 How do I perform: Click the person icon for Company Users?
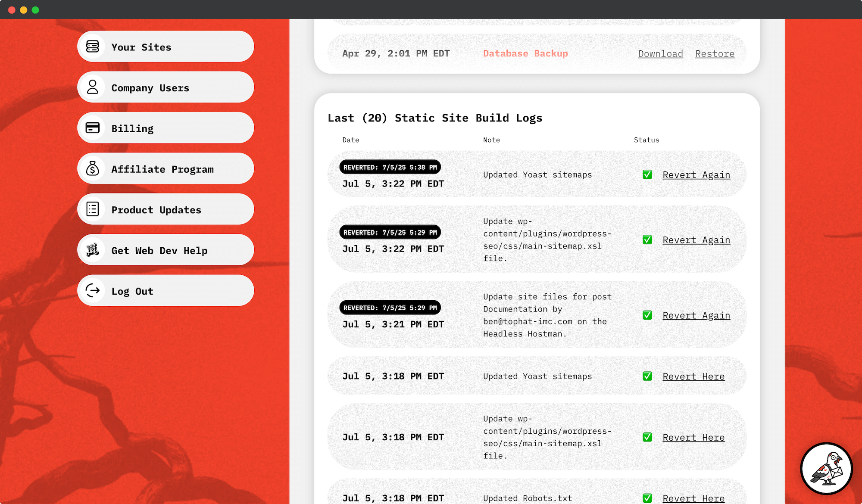[93, 87]
